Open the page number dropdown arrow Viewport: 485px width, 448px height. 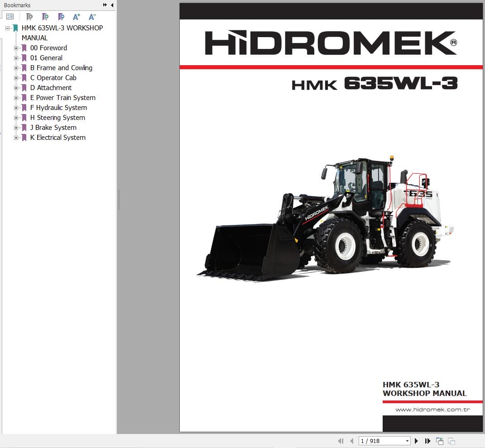pyautogui.click(x=408, y=441)
